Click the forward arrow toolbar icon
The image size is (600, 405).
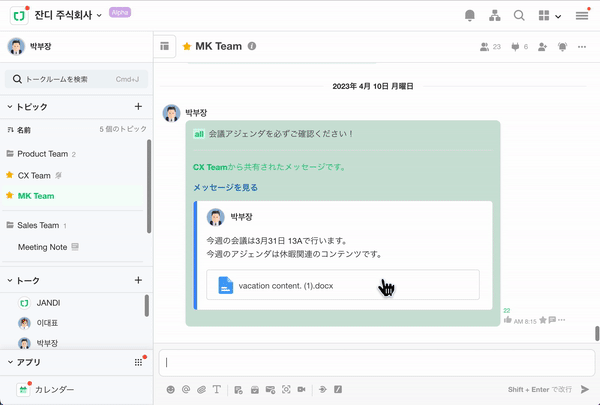(x=323, y=390)
